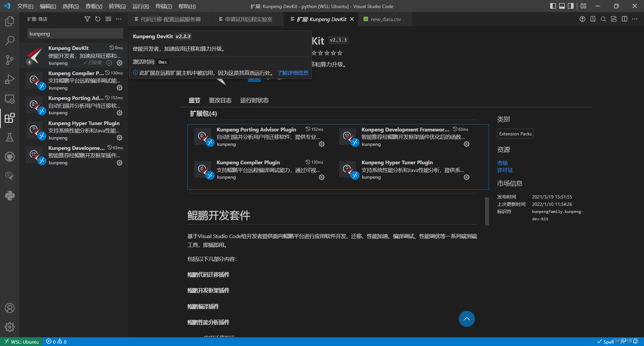
Task: Select the 运行时状态 tab
Action: 254,100
